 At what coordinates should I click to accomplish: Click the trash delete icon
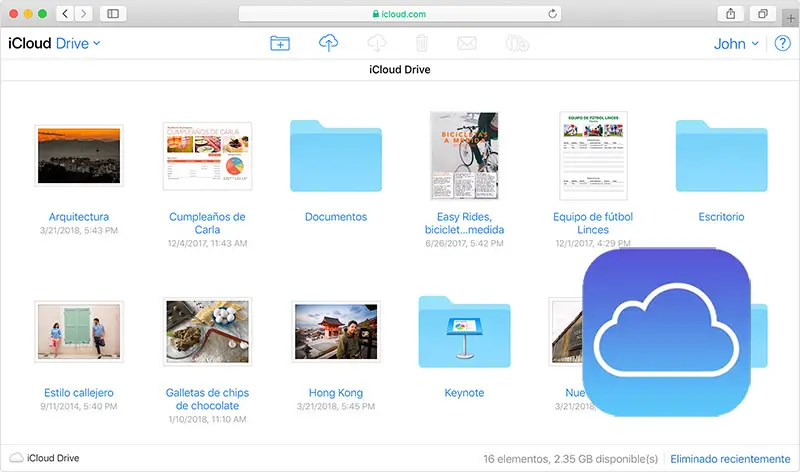pos(421,43)
